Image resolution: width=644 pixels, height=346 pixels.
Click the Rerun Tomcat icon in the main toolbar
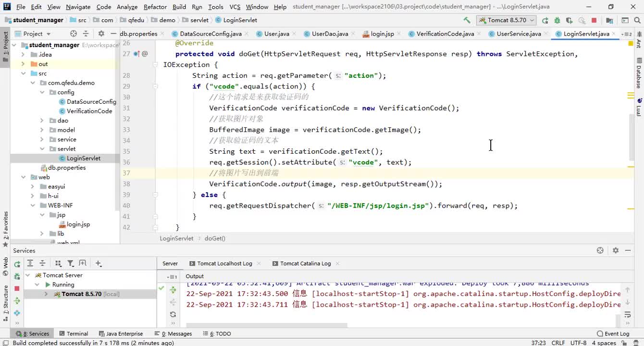[545, 20]
